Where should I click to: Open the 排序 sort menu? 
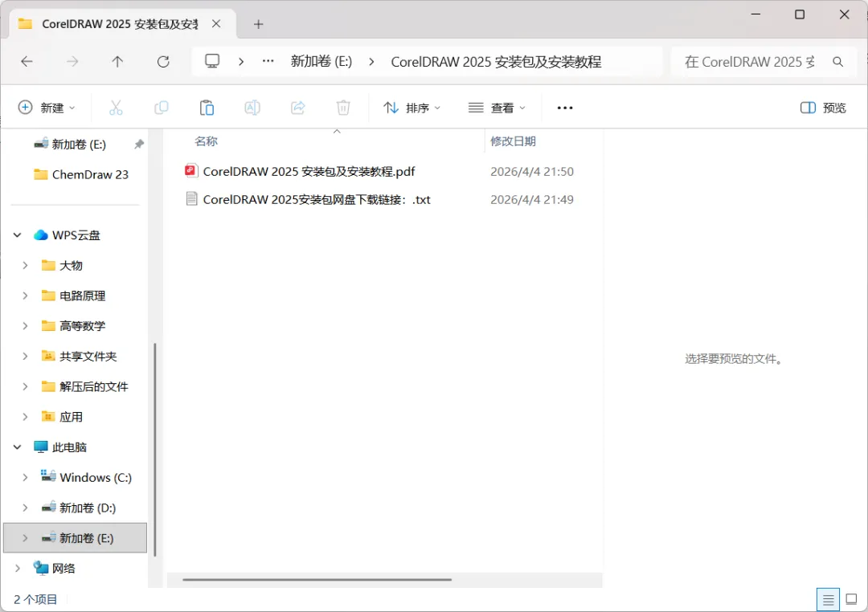click(411, 108)
